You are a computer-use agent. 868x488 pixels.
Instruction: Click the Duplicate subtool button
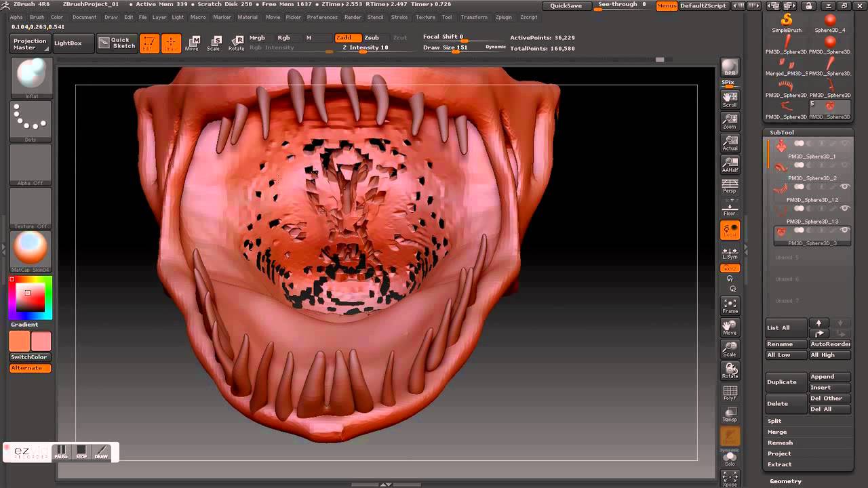(787, 382)
